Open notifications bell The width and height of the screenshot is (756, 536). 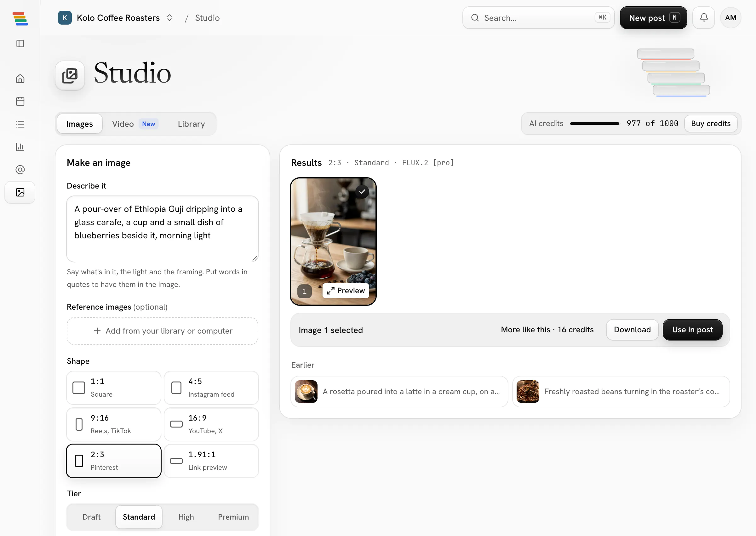(x=704, y=18)
